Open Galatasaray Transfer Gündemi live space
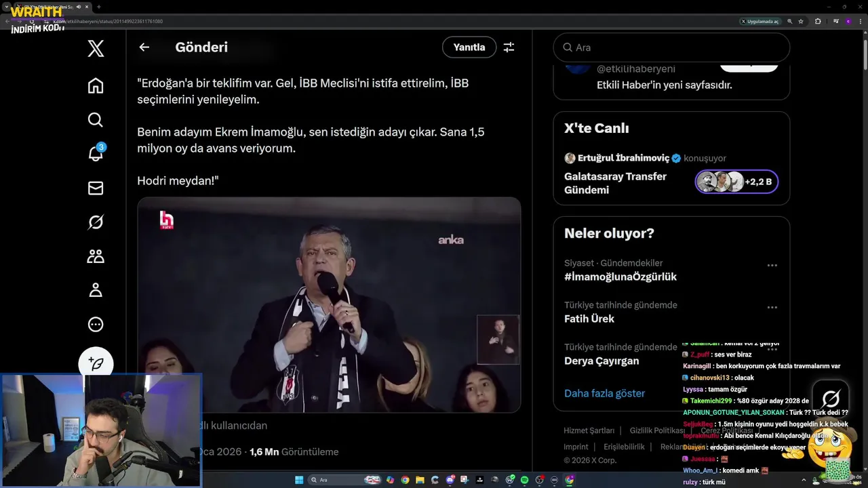The image size is (868, 488). 615,183
